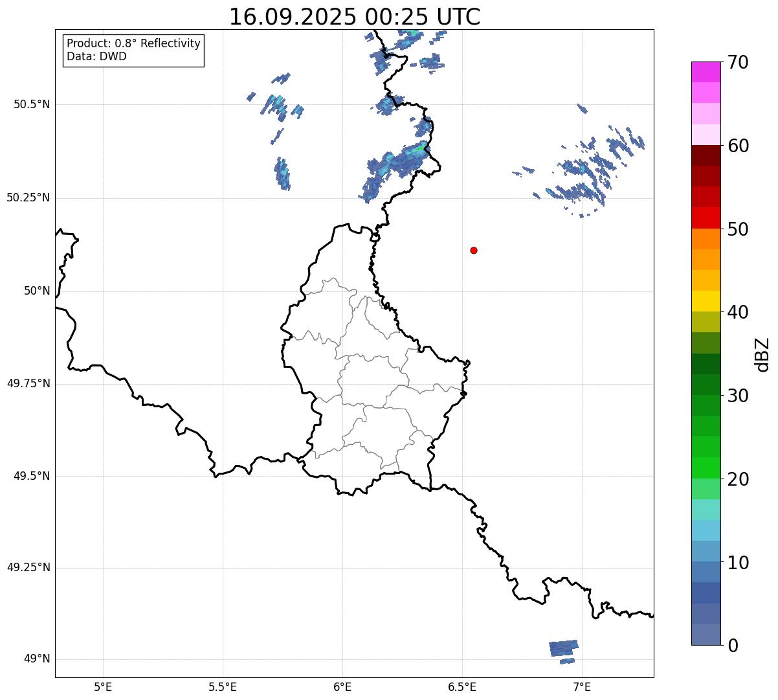
Task: Click the title '16.09.2025 00:25 UTC'
Action: (355, 17)
